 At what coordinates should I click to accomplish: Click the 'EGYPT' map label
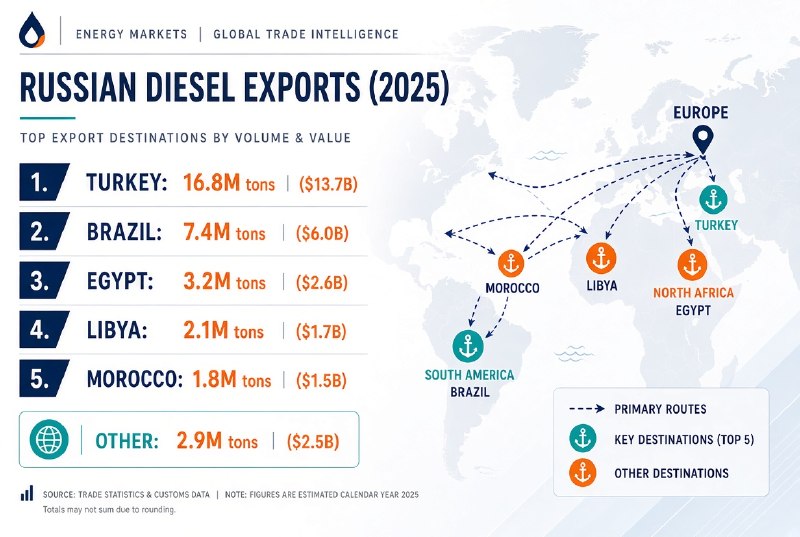(693, 310)
